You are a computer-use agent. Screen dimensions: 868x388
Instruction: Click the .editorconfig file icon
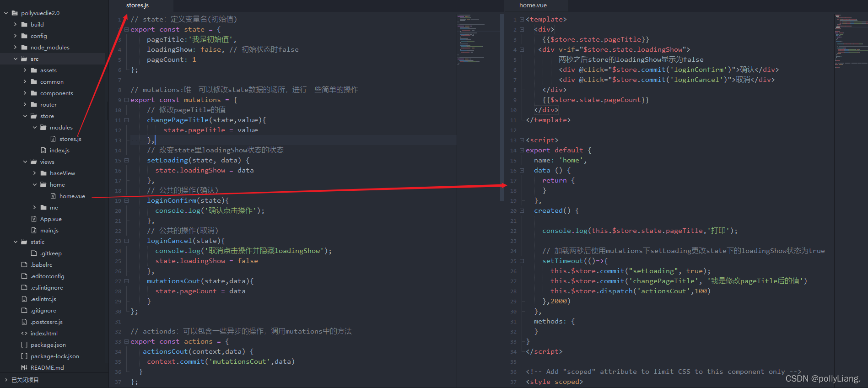(24, 276)
